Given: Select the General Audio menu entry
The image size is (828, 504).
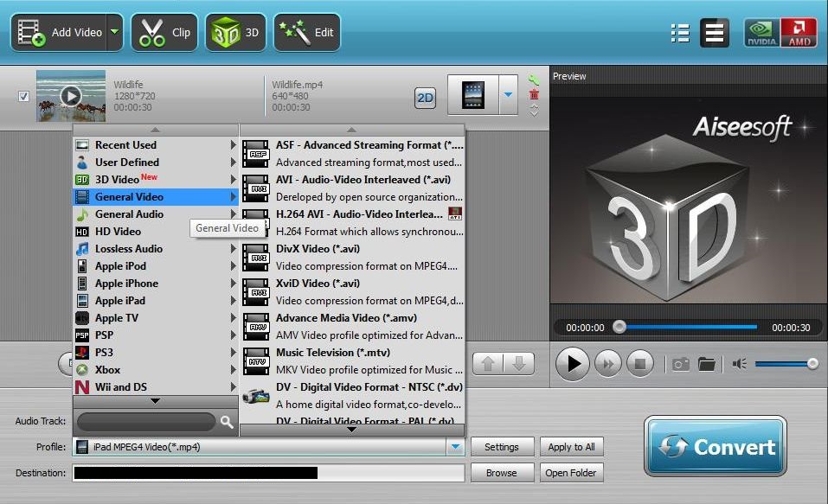Looking at the screenshot, I should coord(124,214).
